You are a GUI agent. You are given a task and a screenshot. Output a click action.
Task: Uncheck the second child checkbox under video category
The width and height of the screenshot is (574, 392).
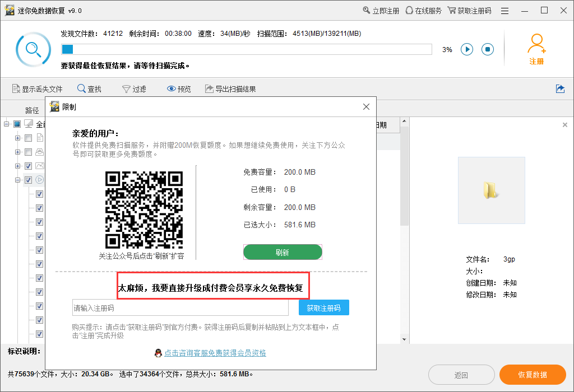[x=40, y=208]
